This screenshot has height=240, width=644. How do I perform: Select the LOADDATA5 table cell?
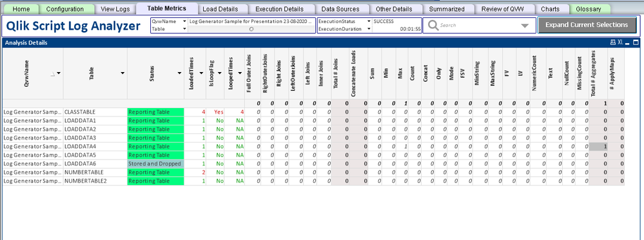tap(95, 155)
